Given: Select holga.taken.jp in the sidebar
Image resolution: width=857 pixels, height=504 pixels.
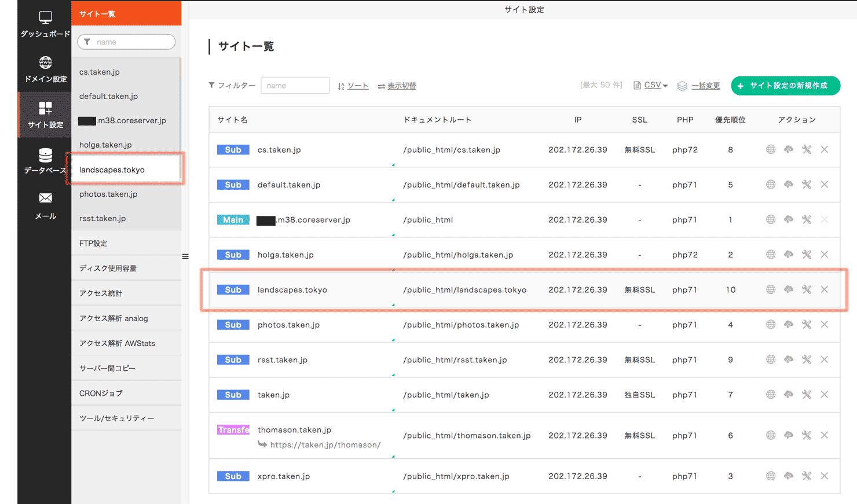Looking at the screenshot, I should 126,145.
